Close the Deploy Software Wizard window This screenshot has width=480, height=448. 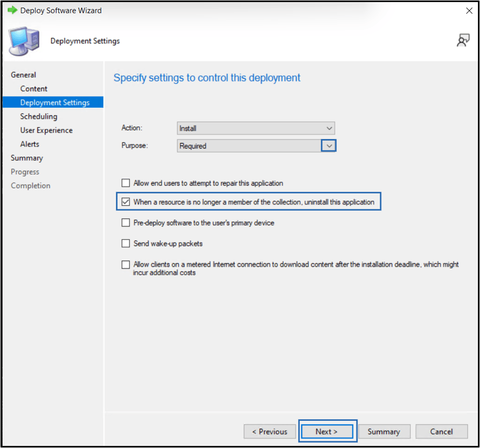[x=469, y=11]
